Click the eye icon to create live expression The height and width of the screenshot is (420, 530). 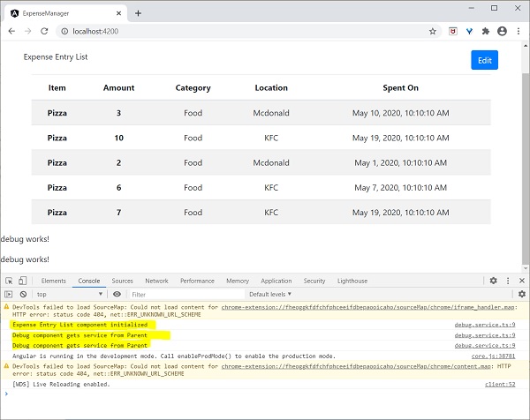pos(117,294)
